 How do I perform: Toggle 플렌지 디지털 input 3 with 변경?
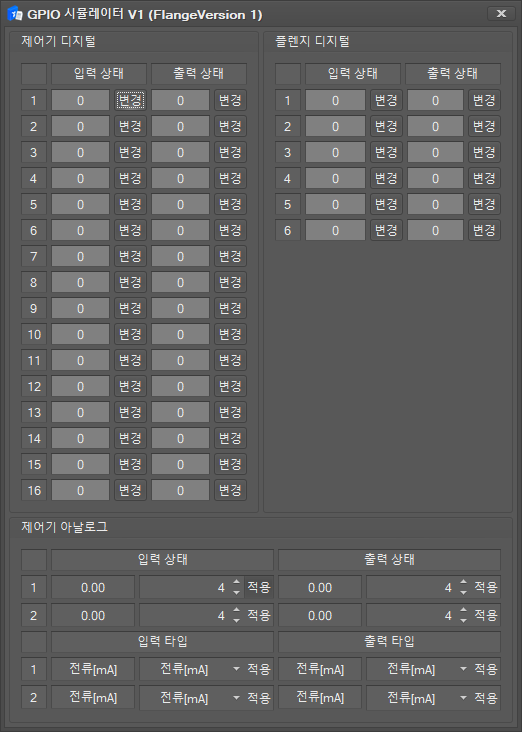click(x=386, y=152)
